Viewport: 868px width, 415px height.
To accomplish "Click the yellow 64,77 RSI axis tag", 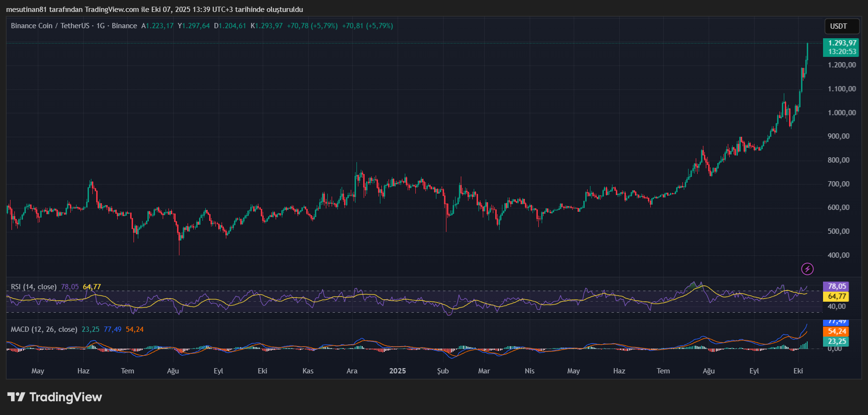I will pos(836,296).
